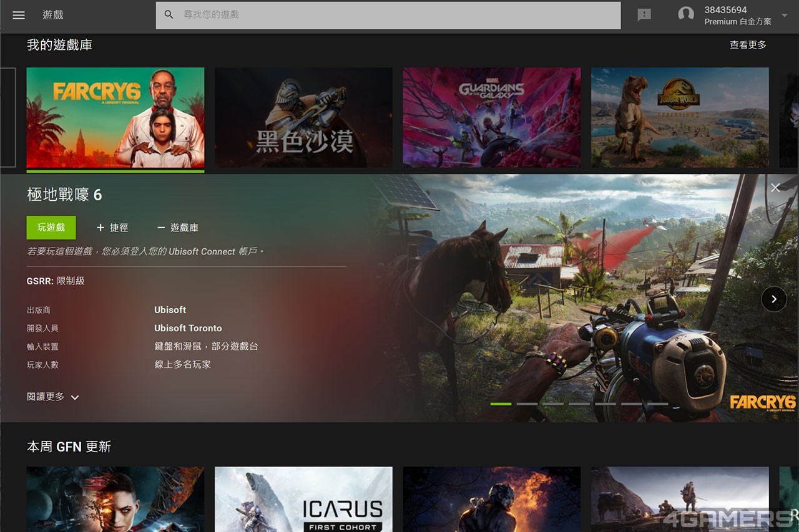
Task: Jump to the last screenshot indicator
Action: tap(658, 404)
